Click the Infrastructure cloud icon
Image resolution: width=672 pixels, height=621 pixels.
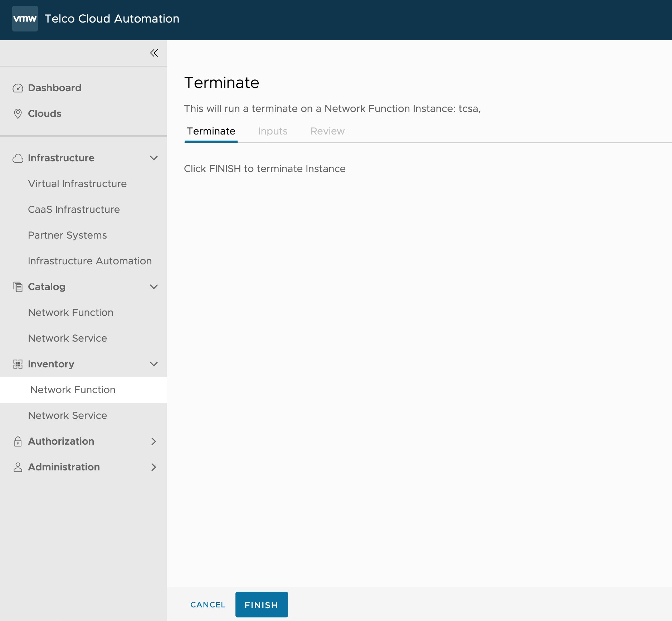click(x=18, y=158)
